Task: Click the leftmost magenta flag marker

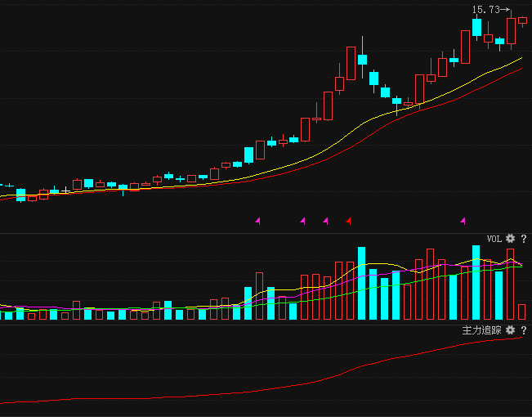Action: (x=257, y=221)
